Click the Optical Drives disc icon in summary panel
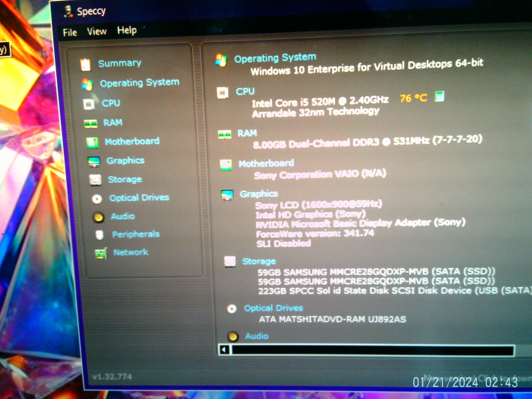532x399 pixels. (x=232, y=309)
